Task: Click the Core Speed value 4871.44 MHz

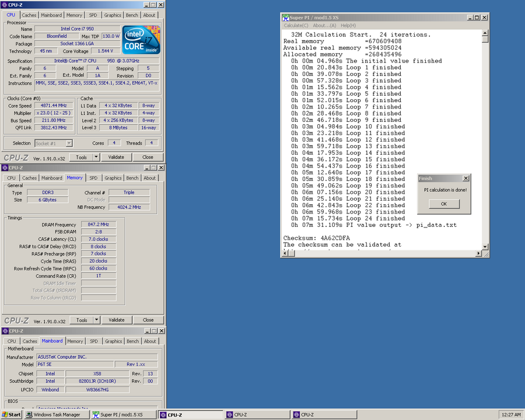Action: pos(54,106)
